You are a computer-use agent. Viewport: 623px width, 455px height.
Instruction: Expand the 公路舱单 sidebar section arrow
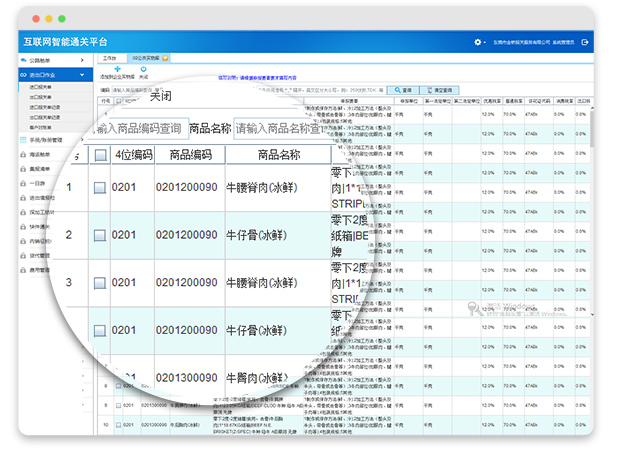(x=82, y=61)
